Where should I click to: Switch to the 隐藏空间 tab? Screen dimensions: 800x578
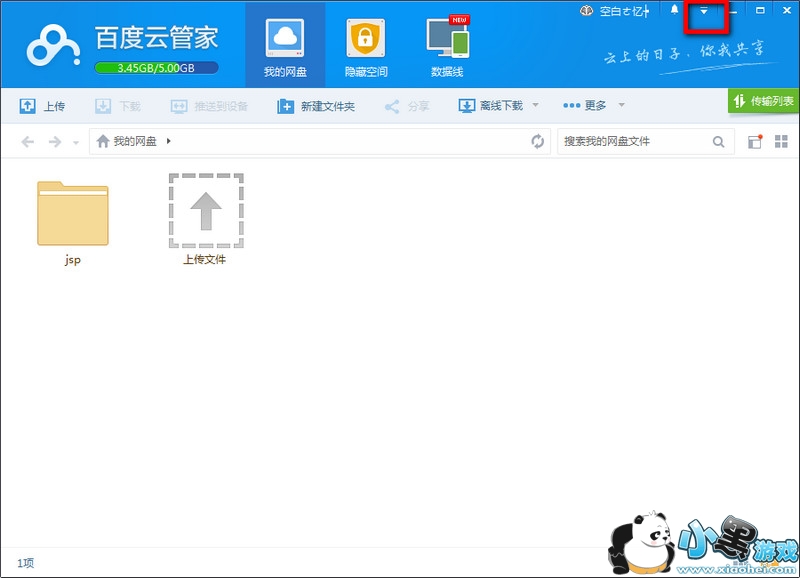point(366,46)
